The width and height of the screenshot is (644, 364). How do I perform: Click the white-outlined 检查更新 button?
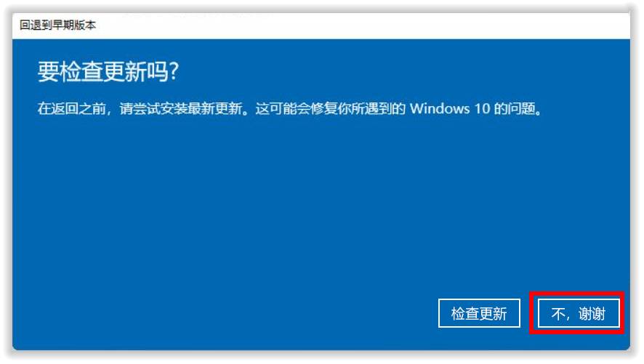[x=479, y=313]
